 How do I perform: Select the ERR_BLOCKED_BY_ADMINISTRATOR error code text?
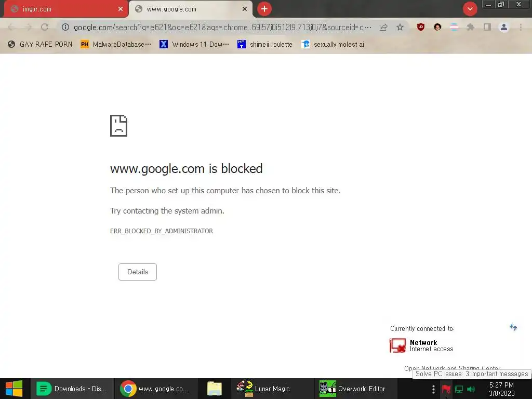tap(162, 231)
